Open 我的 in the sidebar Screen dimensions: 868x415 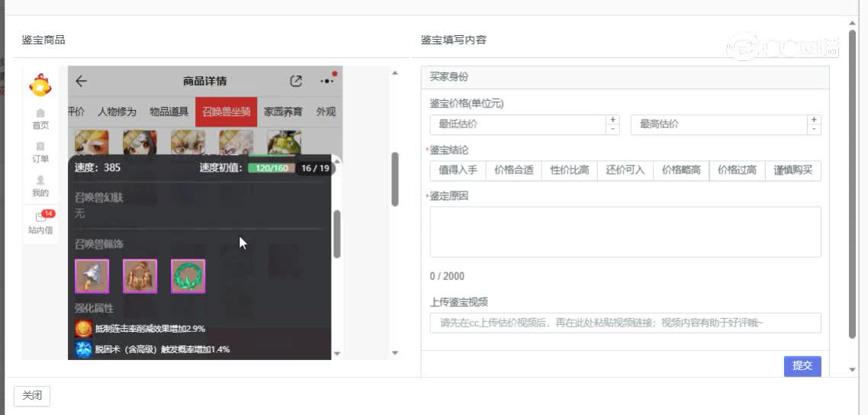(x=40, y=187)
